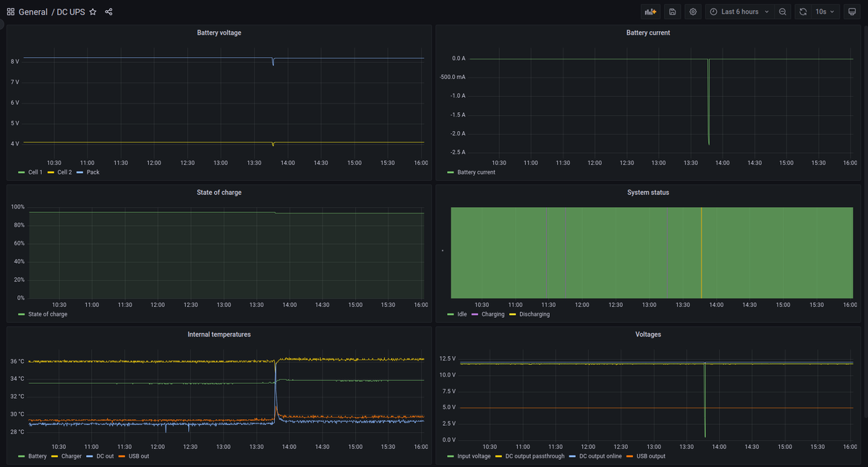The height and width of the screenshot is (467, 868).
Task: Toggle DC output passthrough legend series
Action: pos(535,456)
